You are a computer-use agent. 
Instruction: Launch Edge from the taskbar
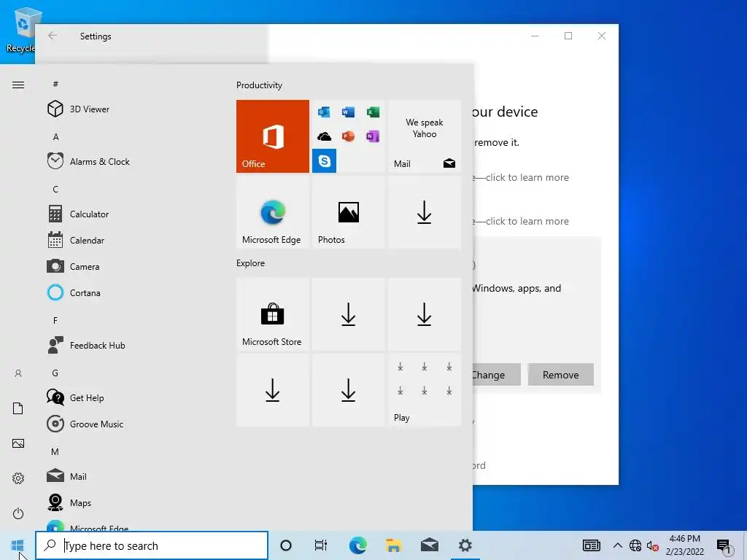(357, 545)
